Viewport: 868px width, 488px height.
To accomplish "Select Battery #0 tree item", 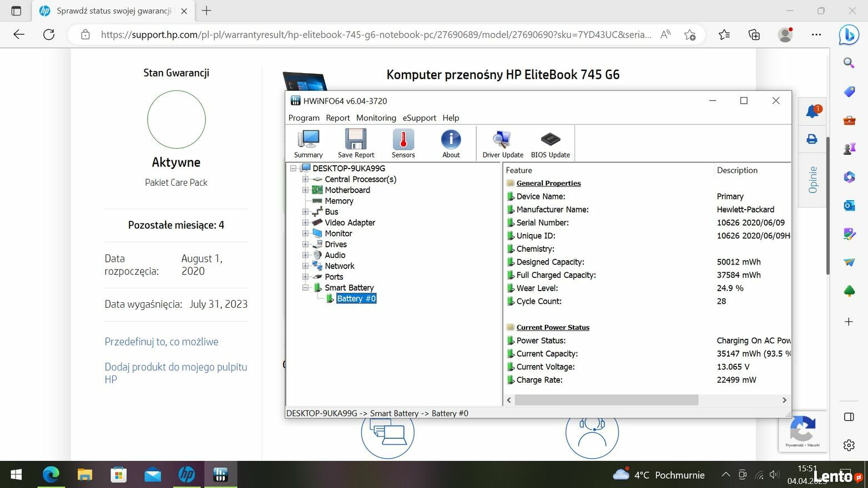I will [356, 298].
